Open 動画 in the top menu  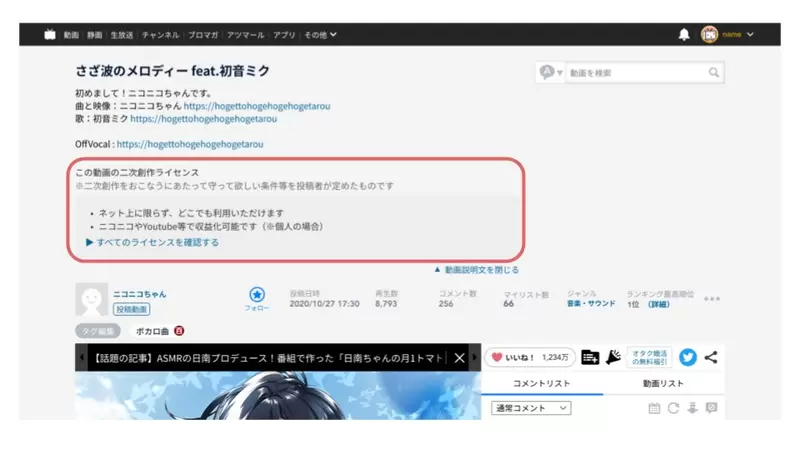[71, 35]
